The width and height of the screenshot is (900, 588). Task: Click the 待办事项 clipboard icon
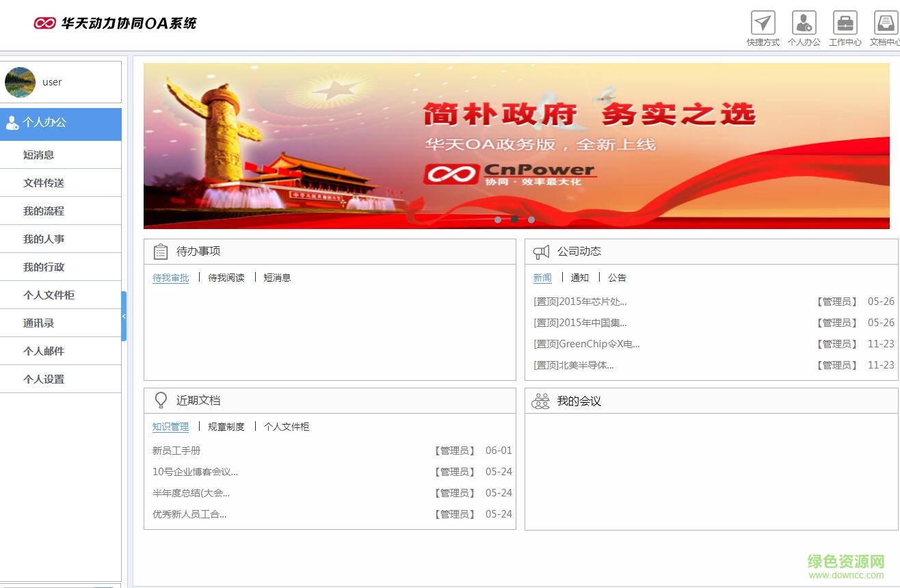click(x=161, y=252)
